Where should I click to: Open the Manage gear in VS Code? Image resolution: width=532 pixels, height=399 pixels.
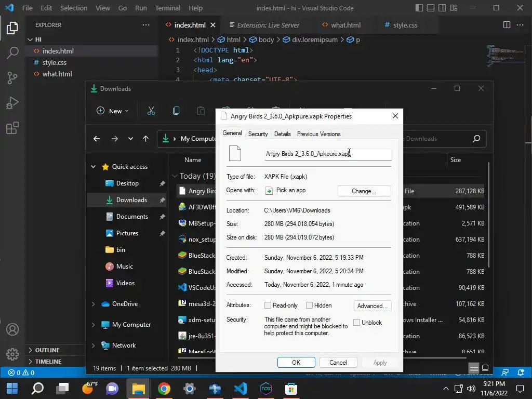coord(12,354)
